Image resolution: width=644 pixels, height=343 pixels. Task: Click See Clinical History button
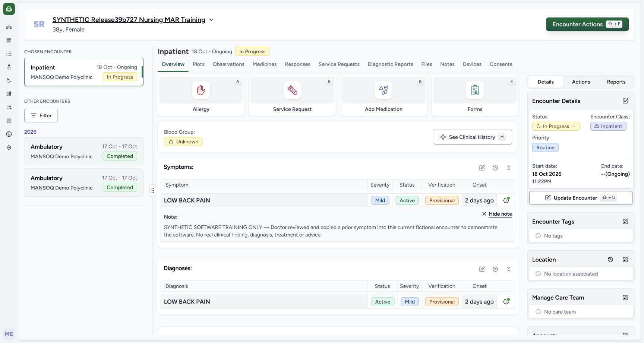[473, 137]
